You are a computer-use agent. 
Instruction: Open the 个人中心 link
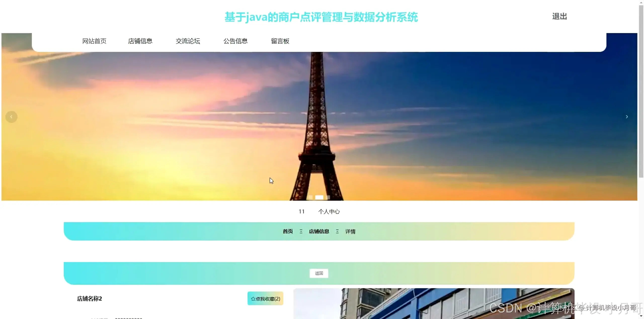coord(329,212)
